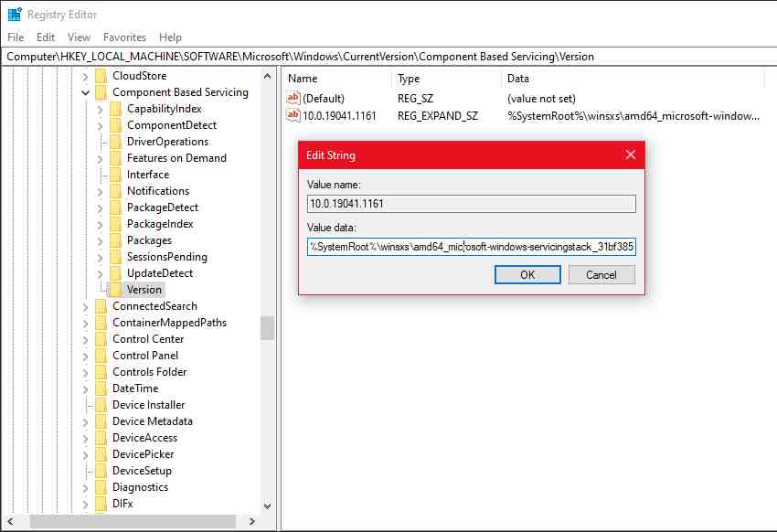The width and height of the screenshot is (777, 532).
Task: Select the PackageDetect folder icon
Action: (115, 207)
